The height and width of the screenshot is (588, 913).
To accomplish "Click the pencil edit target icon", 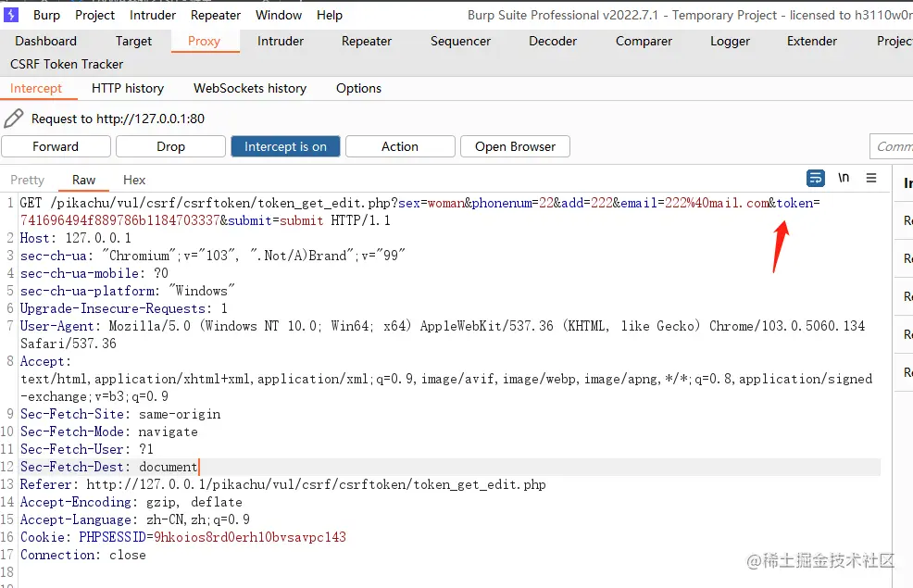I will click(13, 119).
